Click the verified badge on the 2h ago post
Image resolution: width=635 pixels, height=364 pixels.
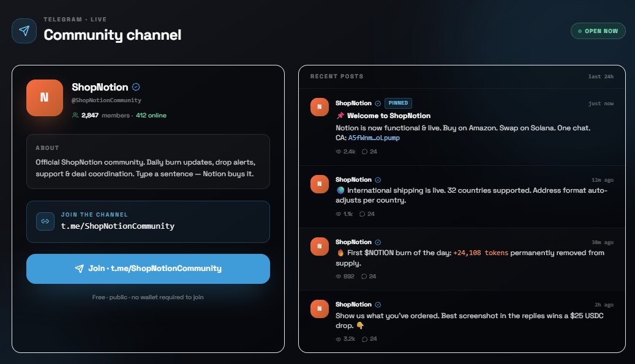pos(378,305)
